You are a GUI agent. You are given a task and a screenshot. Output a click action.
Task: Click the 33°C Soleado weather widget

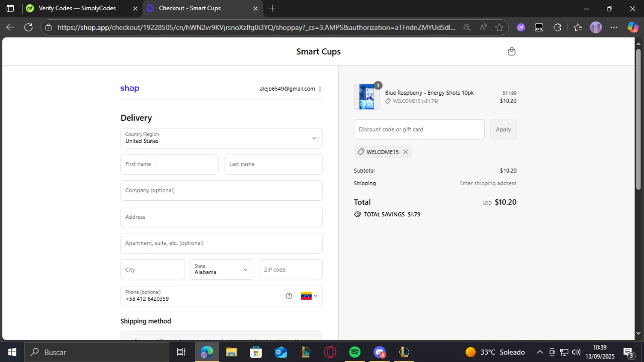pos(495,352)
